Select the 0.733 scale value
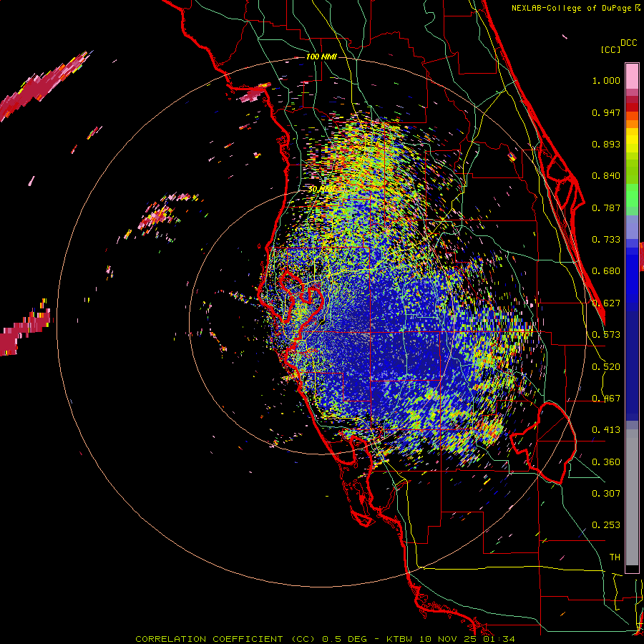This screenshot has height=644, width=644. click(x=606, y=240)
